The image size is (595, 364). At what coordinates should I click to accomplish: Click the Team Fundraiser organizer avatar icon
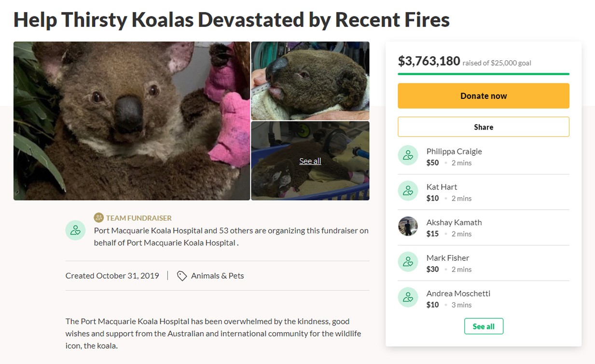tap(75, 230)
